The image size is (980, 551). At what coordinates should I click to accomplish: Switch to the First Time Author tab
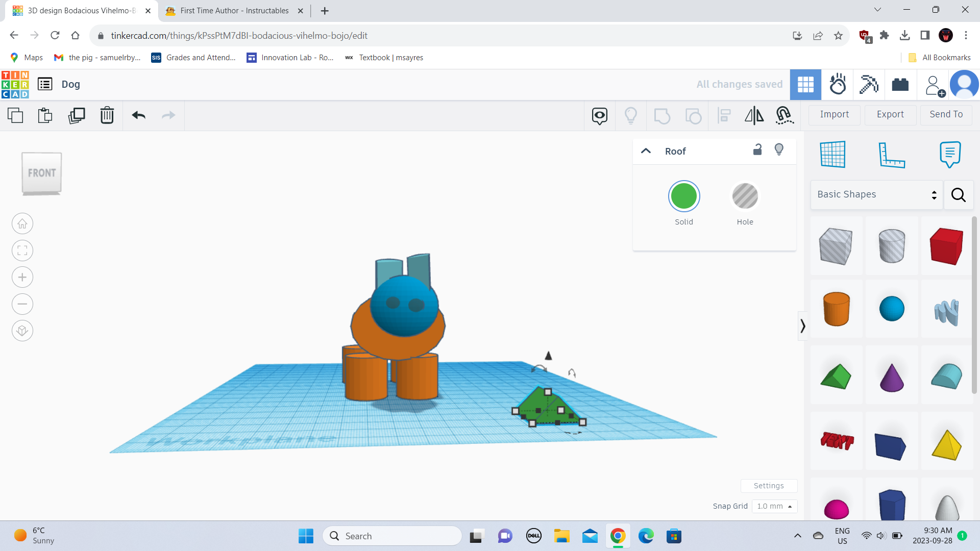(232, 10)
